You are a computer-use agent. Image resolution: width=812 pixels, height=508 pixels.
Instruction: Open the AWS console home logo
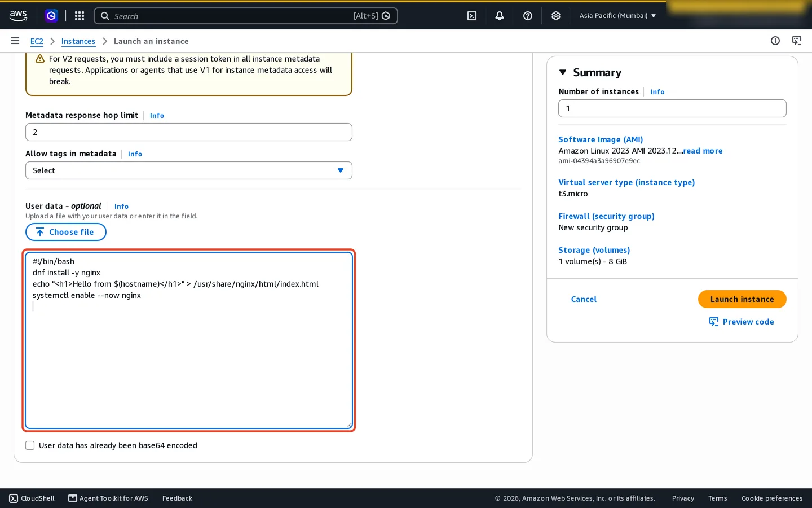[18, 16]
